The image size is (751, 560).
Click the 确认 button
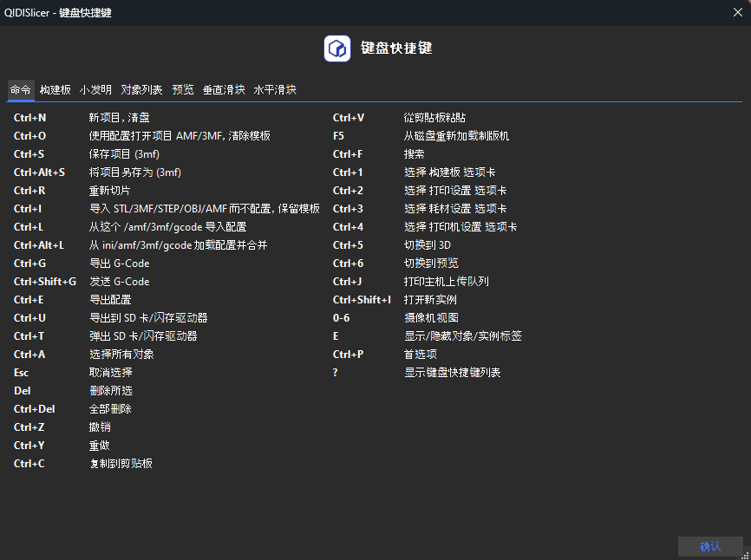pos(710,546)
